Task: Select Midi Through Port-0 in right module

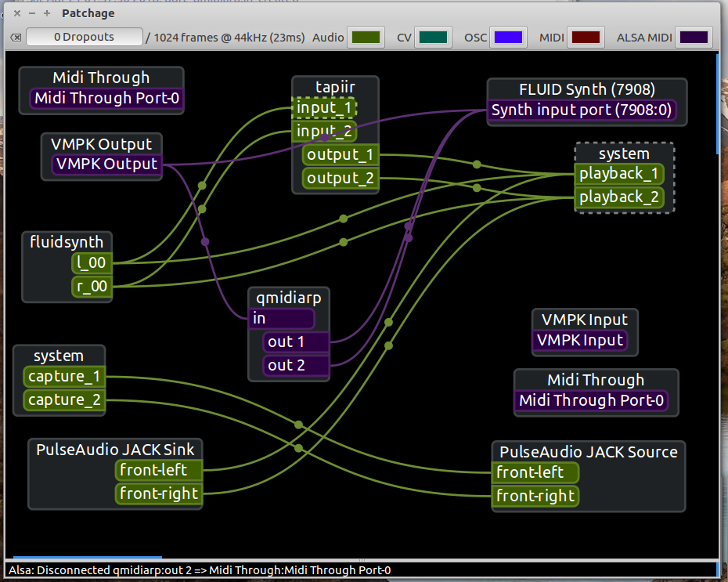Action: pos(591,400)
